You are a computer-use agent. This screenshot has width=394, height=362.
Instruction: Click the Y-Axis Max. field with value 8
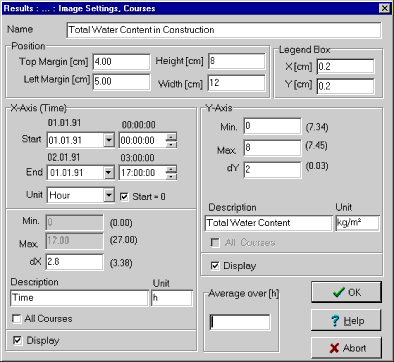click(272, 148)
